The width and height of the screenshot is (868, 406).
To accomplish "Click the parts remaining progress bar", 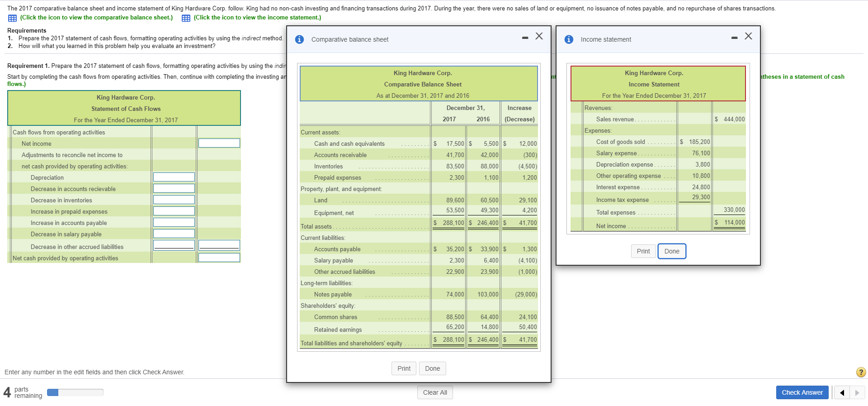I will click(x=75, y=392).
